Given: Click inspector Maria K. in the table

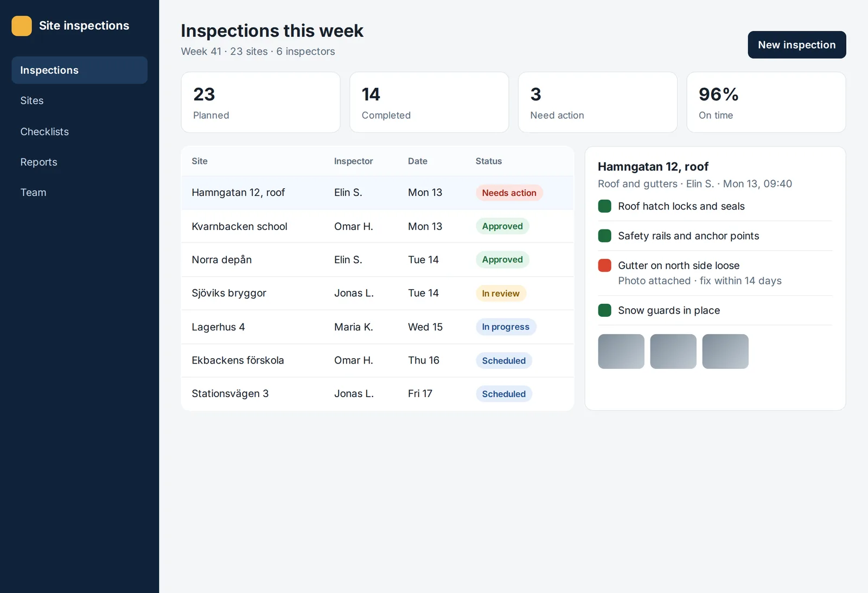Looking at the screenshot, I should coord(353,327).
